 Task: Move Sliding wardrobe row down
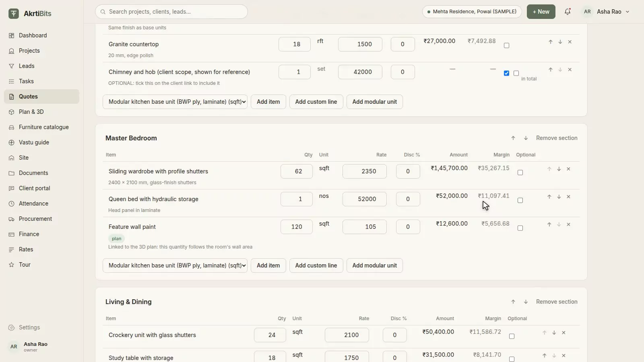point(559,169)
